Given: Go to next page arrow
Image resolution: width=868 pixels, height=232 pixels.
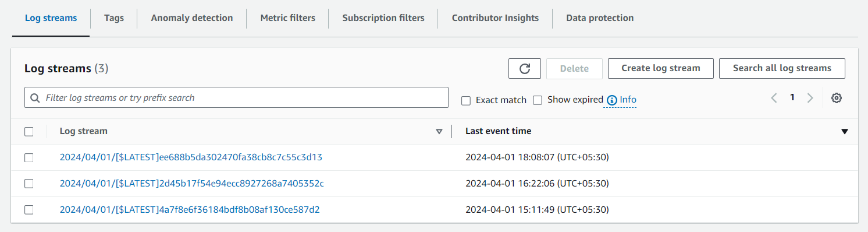Looking at the screenshot, I should pyautogui.click(x=810, y=98).
